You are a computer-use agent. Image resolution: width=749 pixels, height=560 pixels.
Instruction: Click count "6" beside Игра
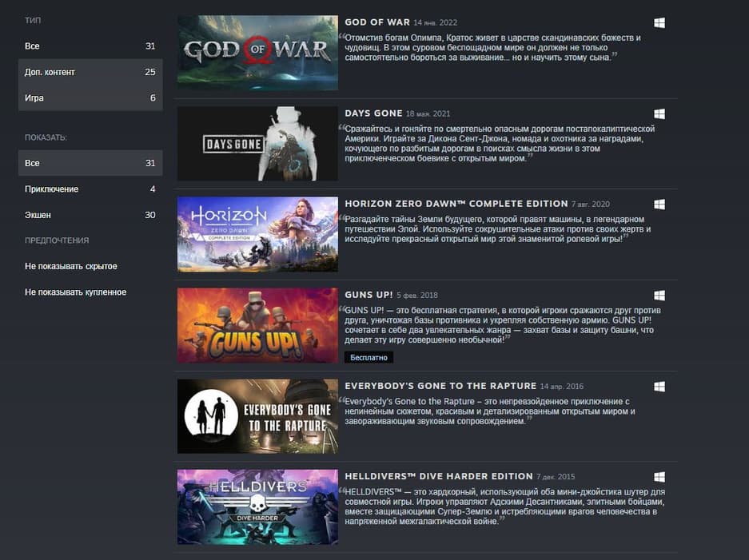tap(153, 98)
